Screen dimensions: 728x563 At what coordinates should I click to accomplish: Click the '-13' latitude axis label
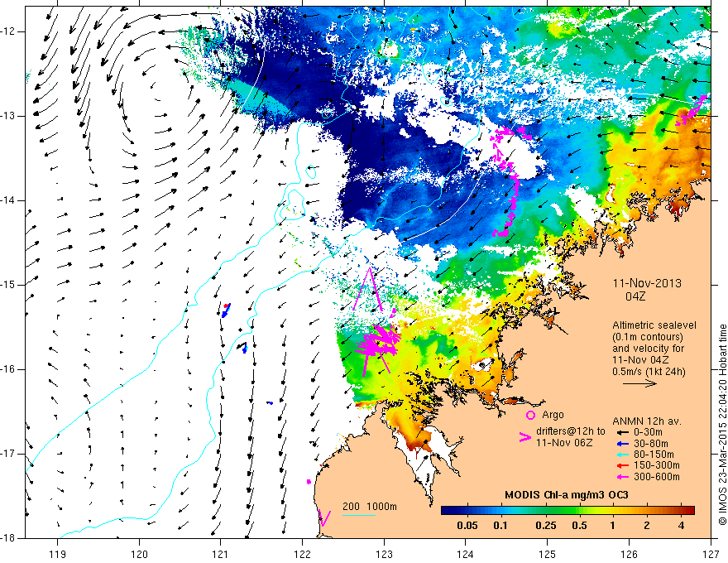9,116
